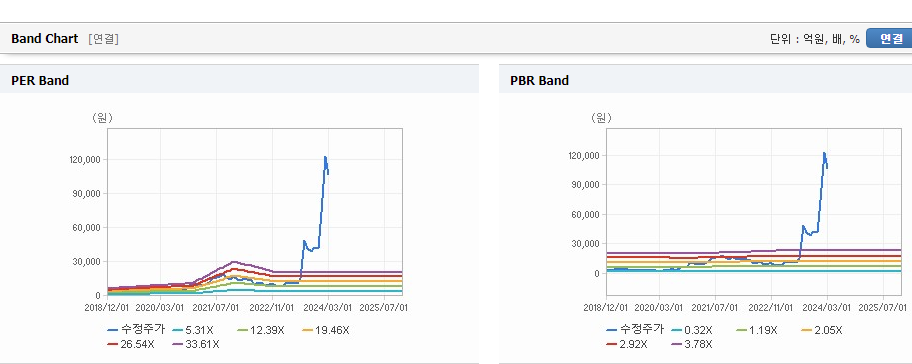Click 2025/07/01 date label in PBR Band chart
The width and height of the screenshot is (912, 364).
coord(884,307)
